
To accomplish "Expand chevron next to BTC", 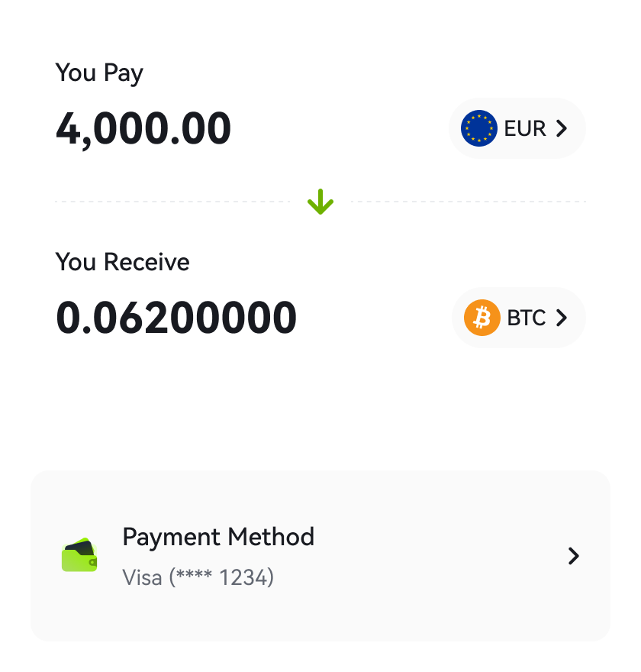I will [562, 318].
